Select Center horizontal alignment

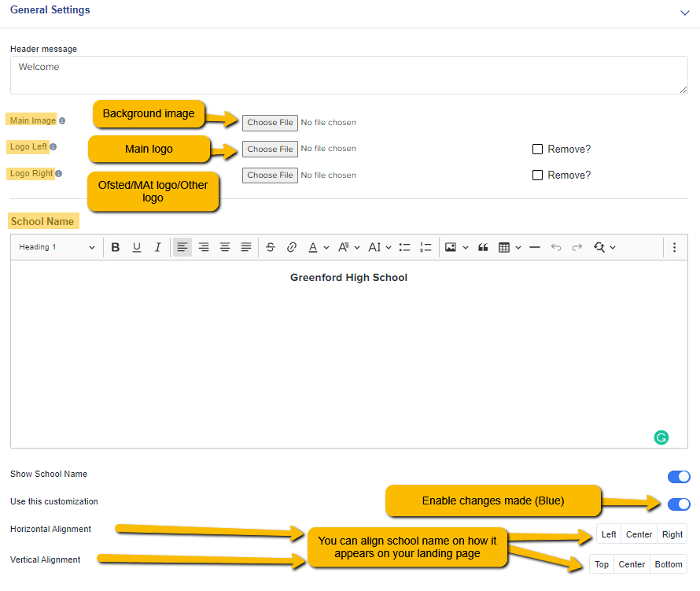pos(639,534)
